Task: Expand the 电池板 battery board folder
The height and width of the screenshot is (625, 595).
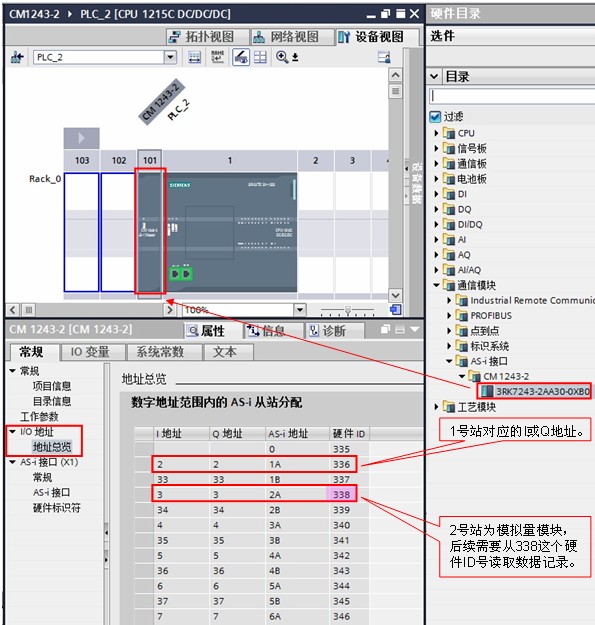Action: [x=436, y=179]
